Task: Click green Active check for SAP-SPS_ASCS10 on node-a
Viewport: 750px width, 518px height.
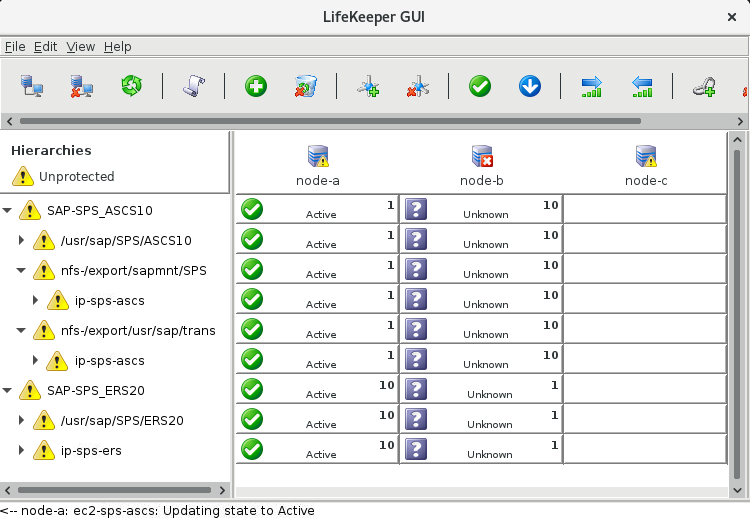Action: click(x=252, y=209)
